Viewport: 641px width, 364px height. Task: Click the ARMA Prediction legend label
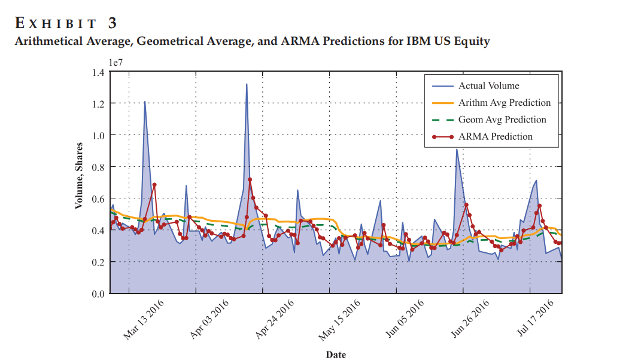pos(496,137)
